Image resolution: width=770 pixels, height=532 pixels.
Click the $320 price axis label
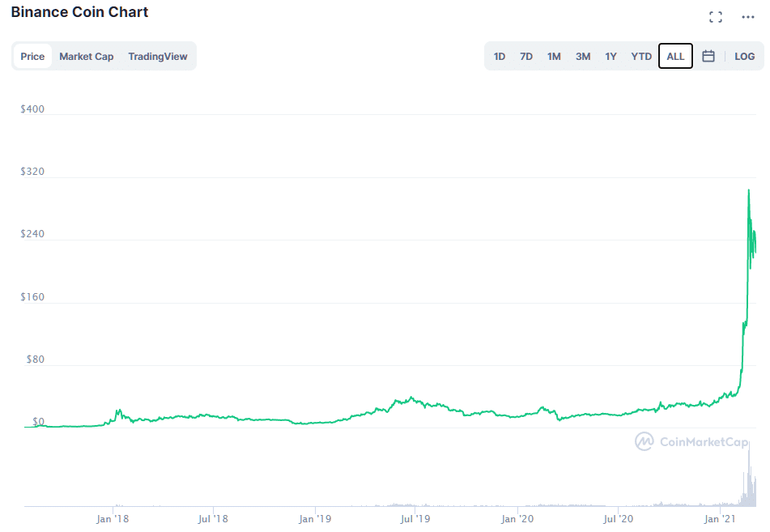pyautogui.click(x=32, y=172)
